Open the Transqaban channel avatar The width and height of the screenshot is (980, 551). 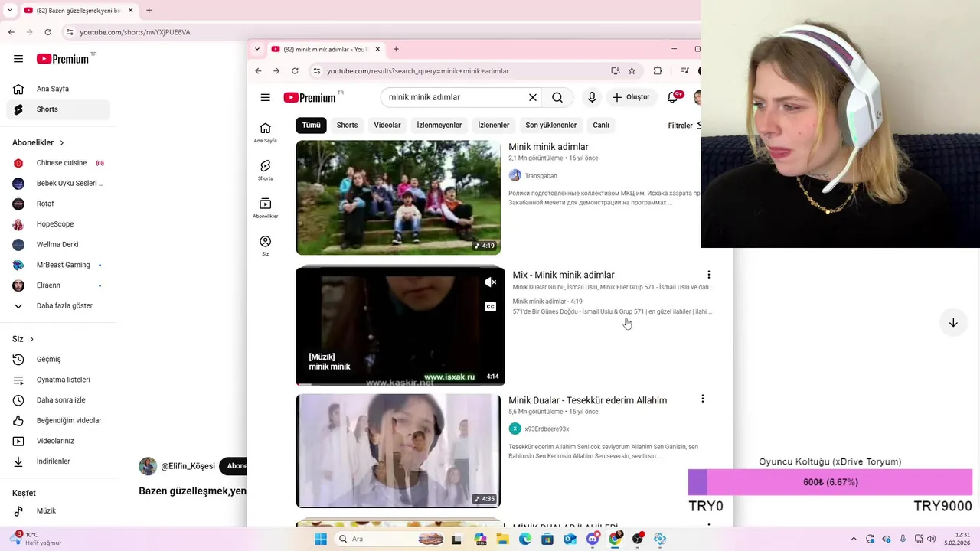(x=514, y=175)
